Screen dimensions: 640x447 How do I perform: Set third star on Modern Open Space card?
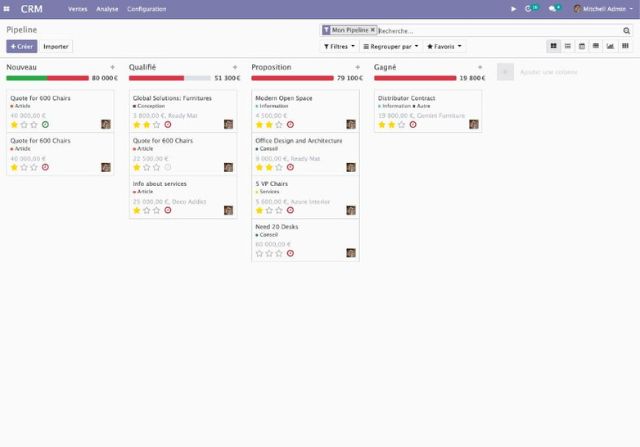tap(279, 125)
